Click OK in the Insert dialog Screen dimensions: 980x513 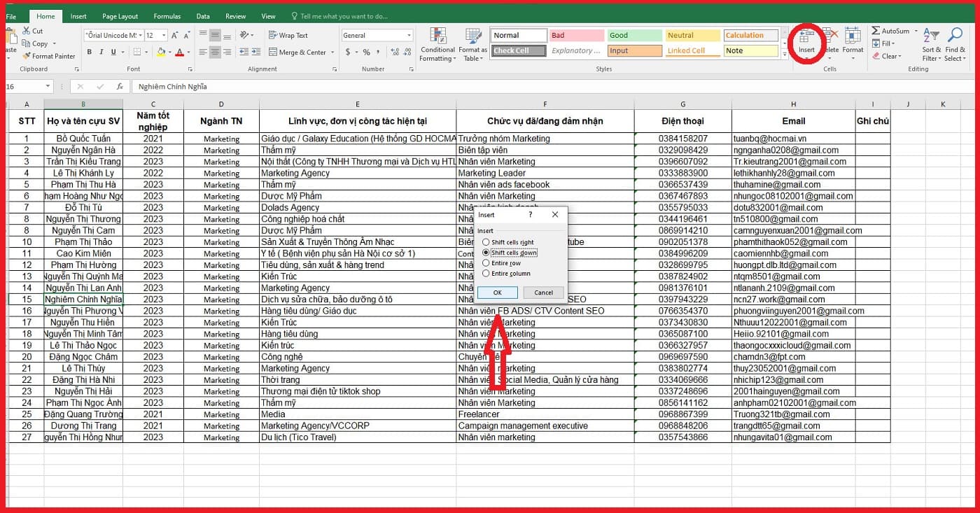pyautogui.click(x=497, y=293)
